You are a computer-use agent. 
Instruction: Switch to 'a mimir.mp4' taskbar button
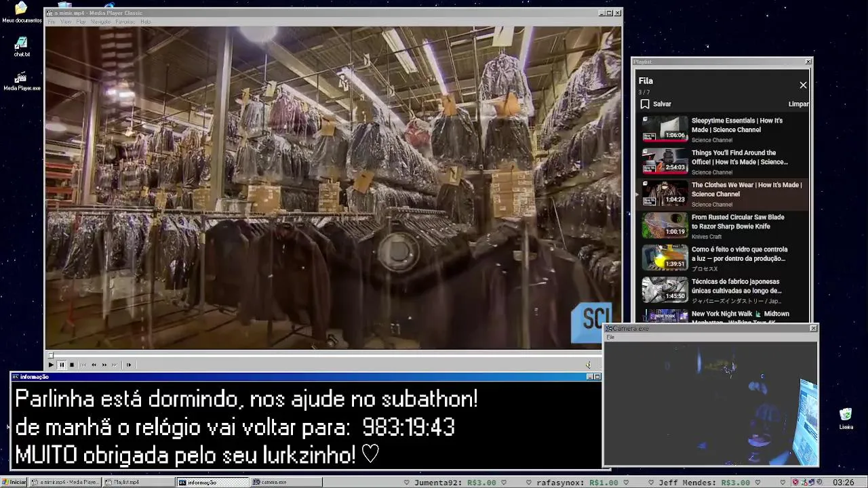[66, 482]
